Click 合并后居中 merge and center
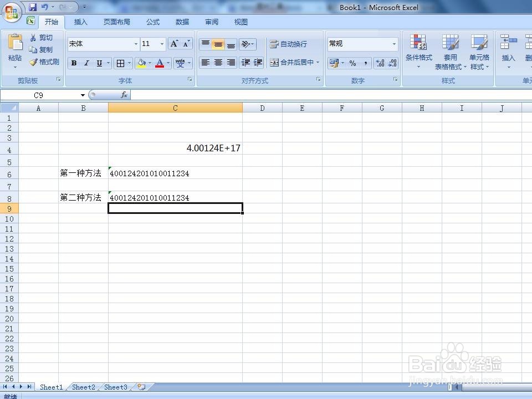 pos(292,63)
